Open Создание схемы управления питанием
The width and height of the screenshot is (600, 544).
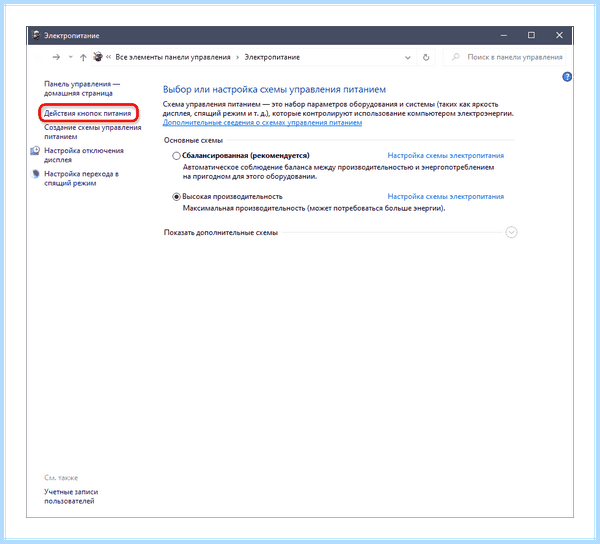(93, 132)
